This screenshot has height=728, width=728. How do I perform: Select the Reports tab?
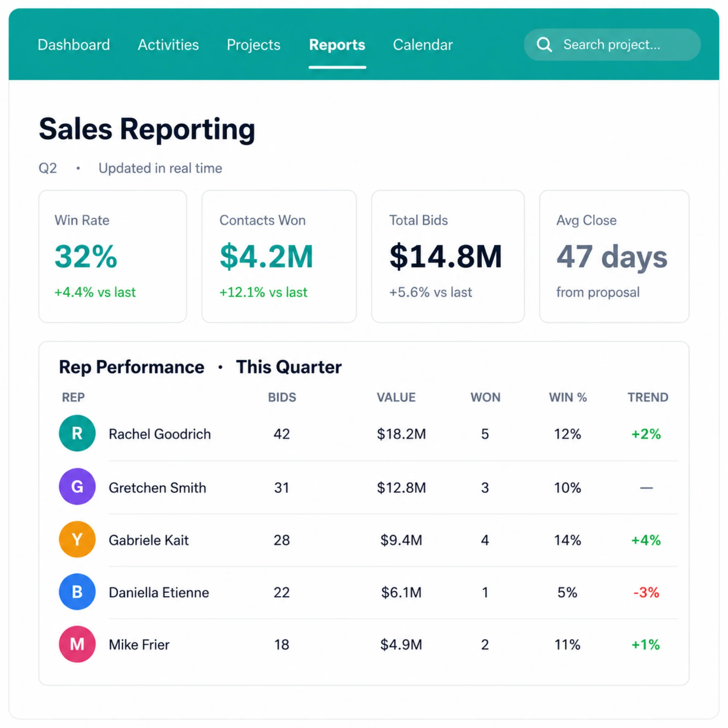[x=337, y=45]
